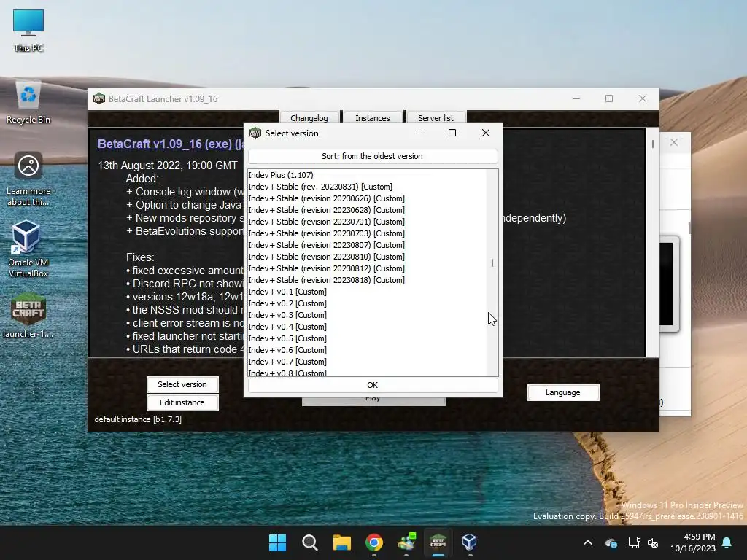Confirm version selection with OK
This screenshot has height=560, width=747.
(373, 385)
